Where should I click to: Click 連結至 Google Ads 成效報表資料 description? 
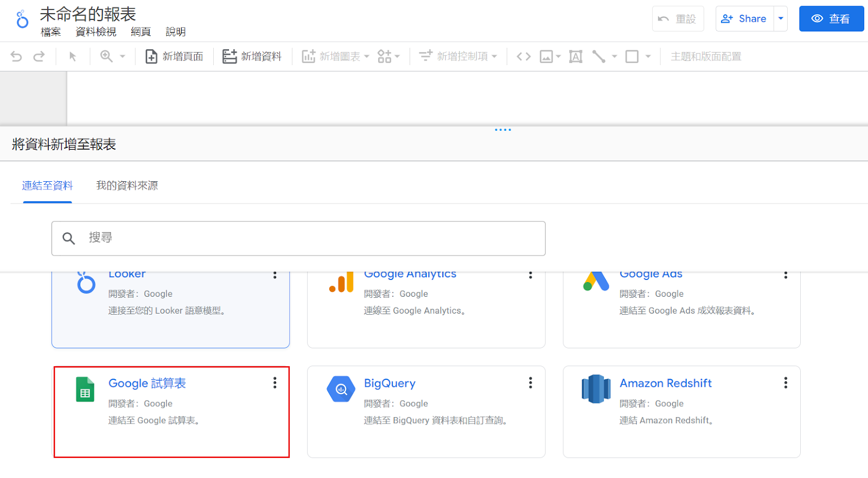(688, 310)
